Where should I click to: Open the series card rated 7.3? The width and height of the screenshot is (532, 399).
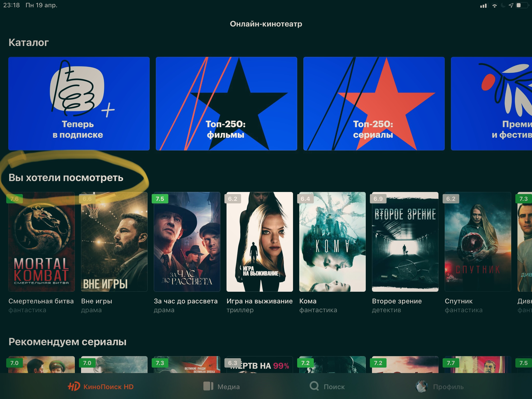(187, 365)
